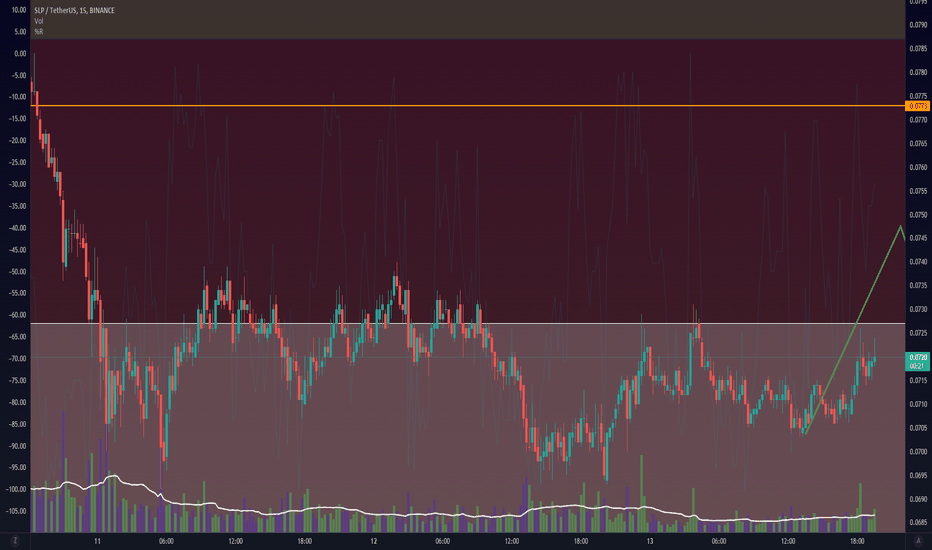Click the 12:00 label following date 11
The image size is (932, 550).
tap(235, 541)
